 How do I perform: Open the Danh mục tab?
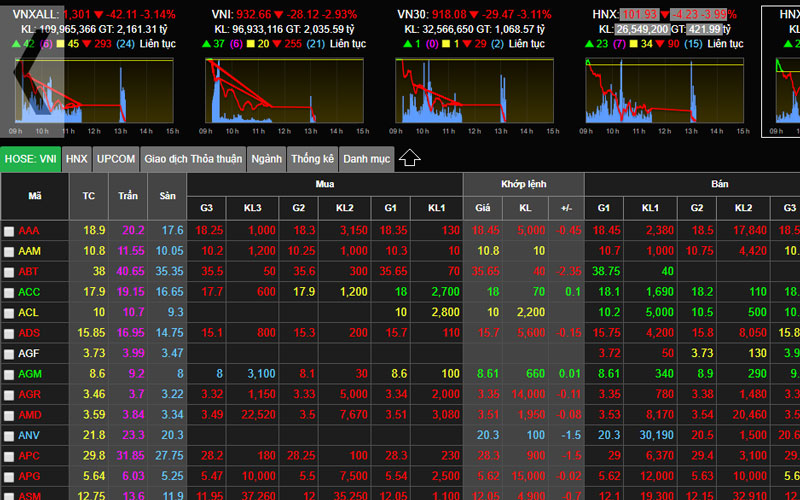click(366, 158)
